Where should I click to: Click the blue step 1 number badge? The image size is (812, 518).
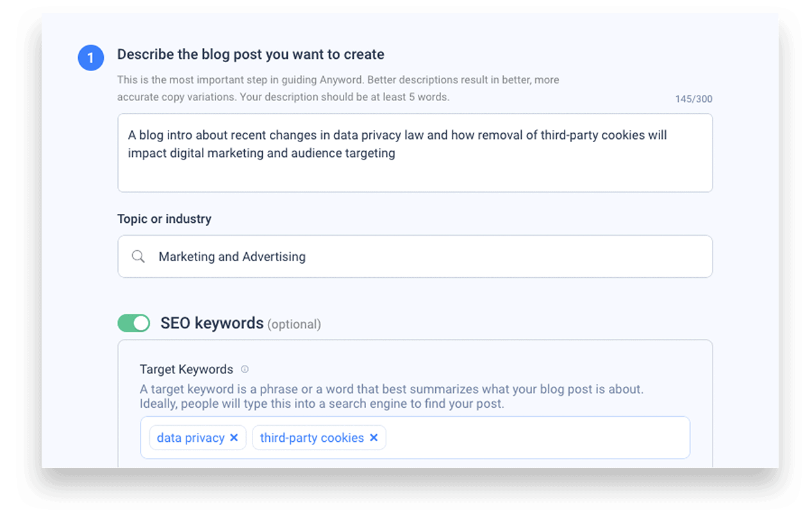[x=90, y=58]
